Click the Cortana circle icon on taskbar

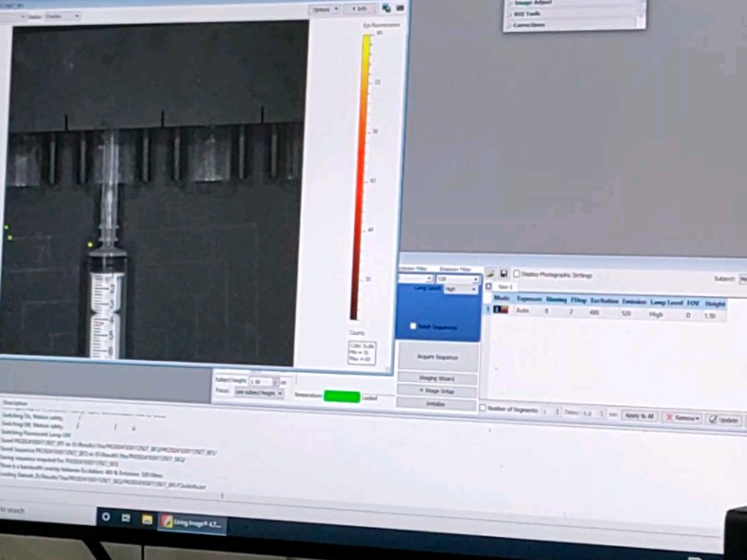click(106, 517)
